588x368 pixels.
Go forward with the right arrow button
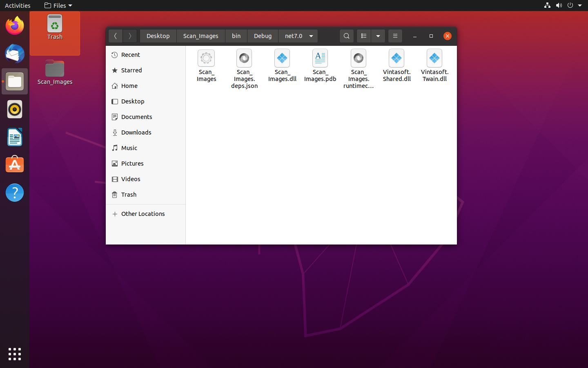click(130, 36)
